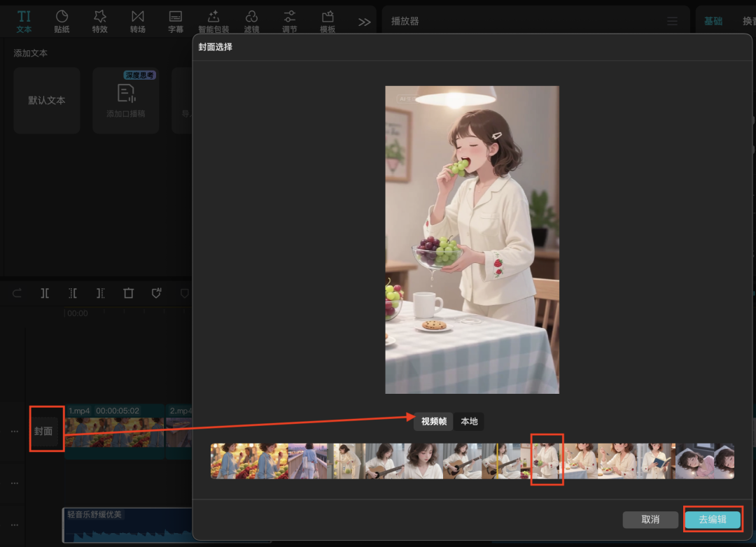Switch to the 本地 local tab
Image resolution: width=756 pixels, height=547 pixels.
tap(469, 422)
